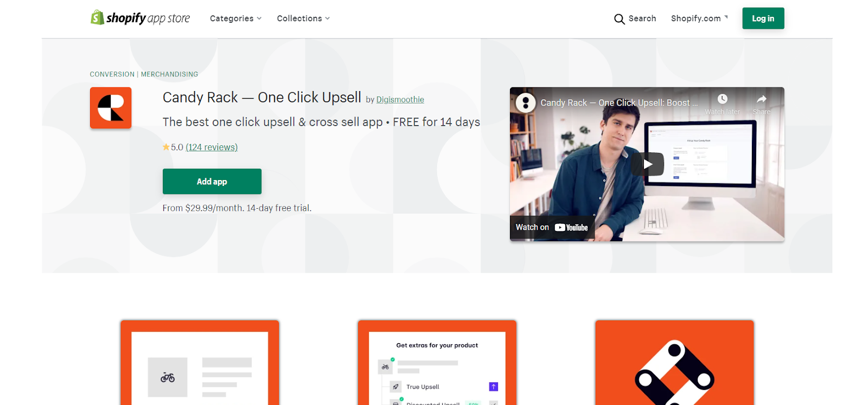The image size is (868, 405).
Task: Click the YouTube channel avatar icon
Action: [525, 102]
